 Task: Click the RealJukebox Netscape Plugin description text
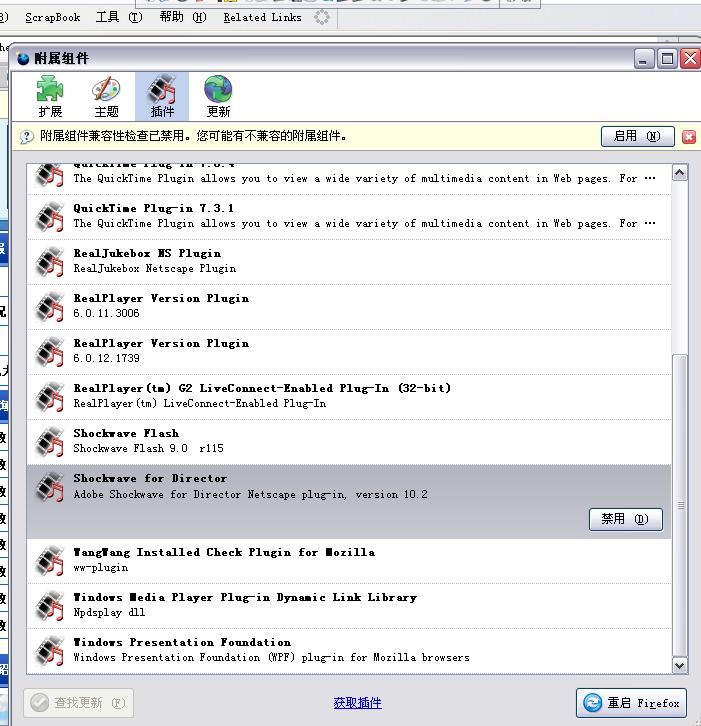(x=155, y=269)
